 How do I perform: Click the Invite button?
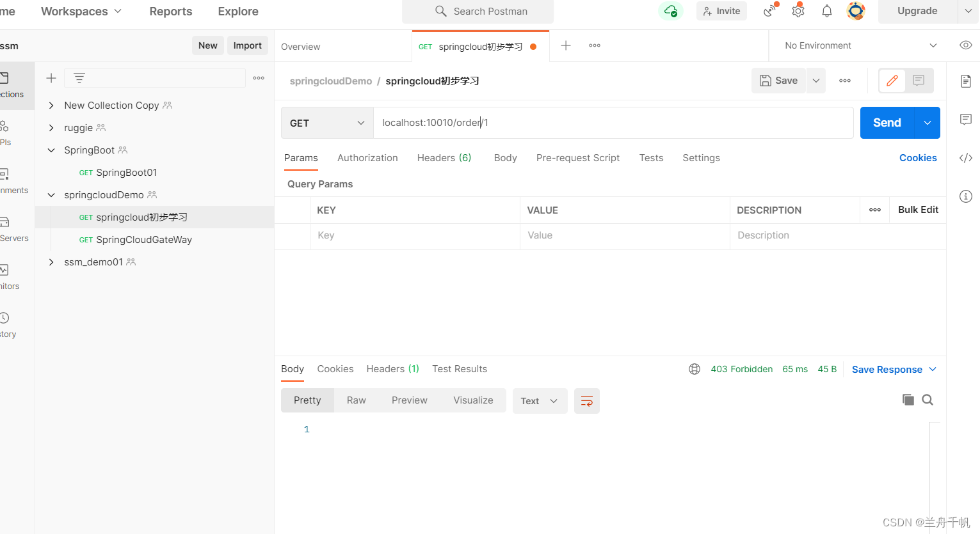[721, 11]
